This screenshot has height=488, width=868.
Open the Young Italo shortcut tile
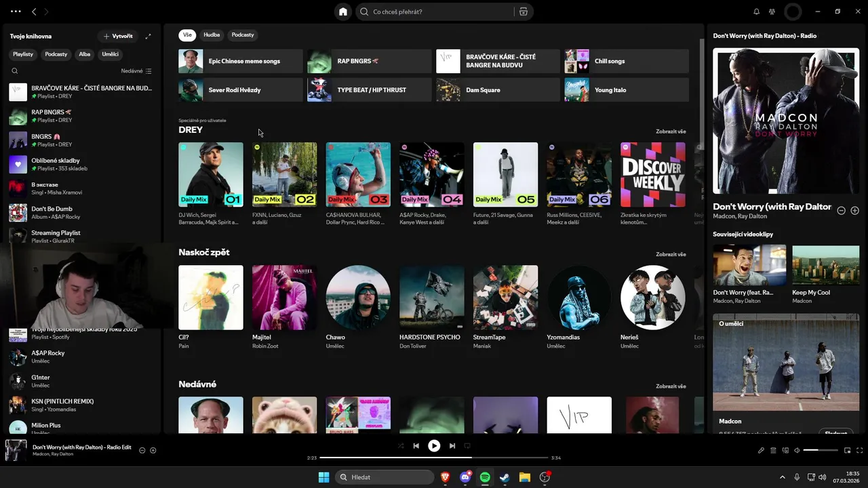[x=627, y=89]
